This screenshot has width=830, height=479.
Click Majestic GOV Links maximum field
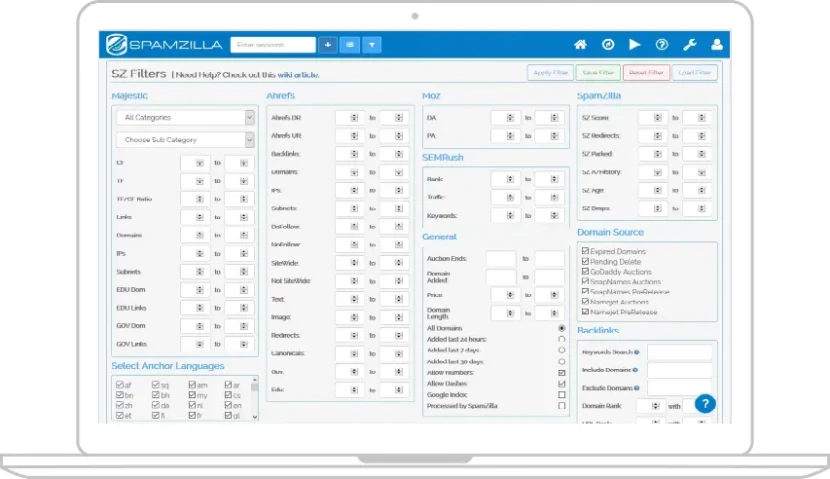pos(239,344)
